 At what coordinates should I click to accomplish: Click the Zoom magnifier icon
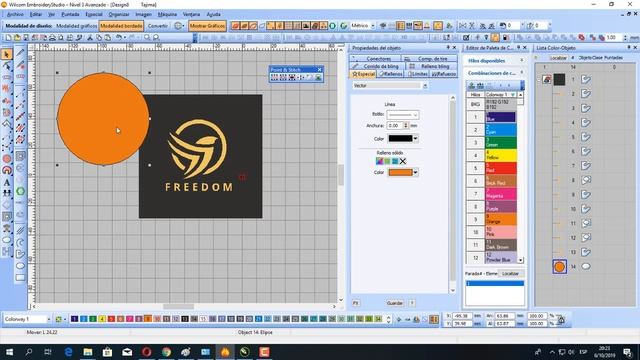point(147,38)
